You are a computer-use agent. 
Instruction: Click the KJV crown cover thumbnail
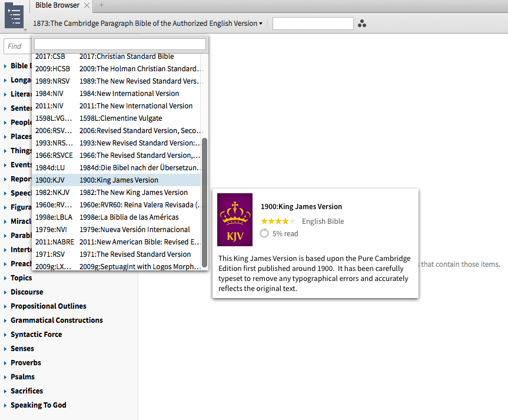(x=235, y=220)
